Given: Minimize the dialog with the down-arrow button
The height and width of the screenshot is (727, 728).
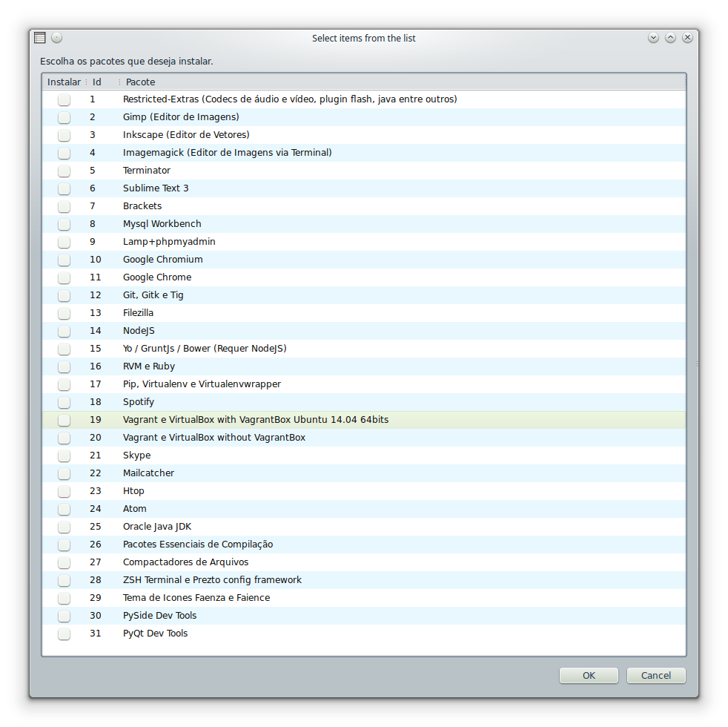Looking at the screenshot, I should point(653,38).
